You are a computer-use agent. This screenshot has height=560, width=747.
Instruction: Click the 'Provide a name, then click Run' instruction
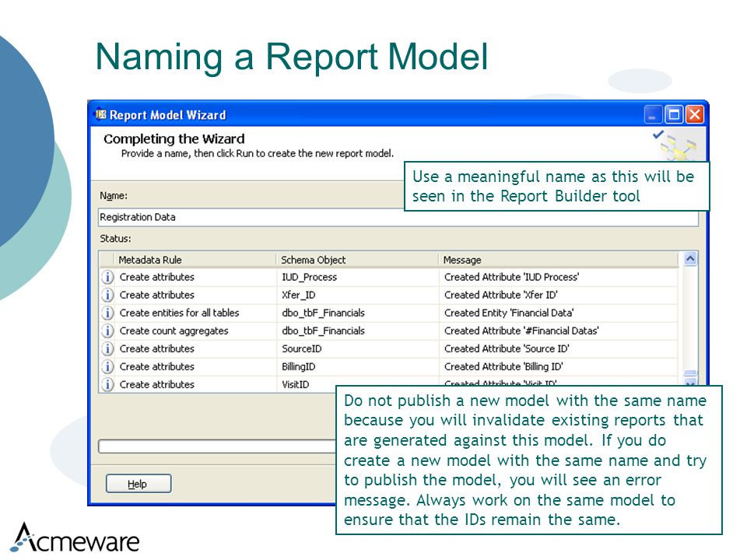258,154
